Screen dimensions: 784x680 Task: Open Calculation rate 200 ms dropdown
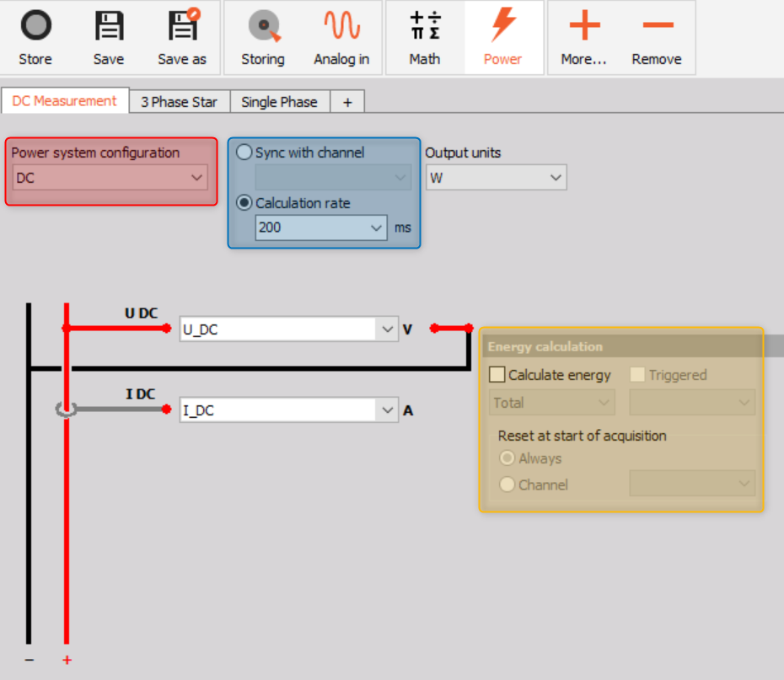point(321,228)
